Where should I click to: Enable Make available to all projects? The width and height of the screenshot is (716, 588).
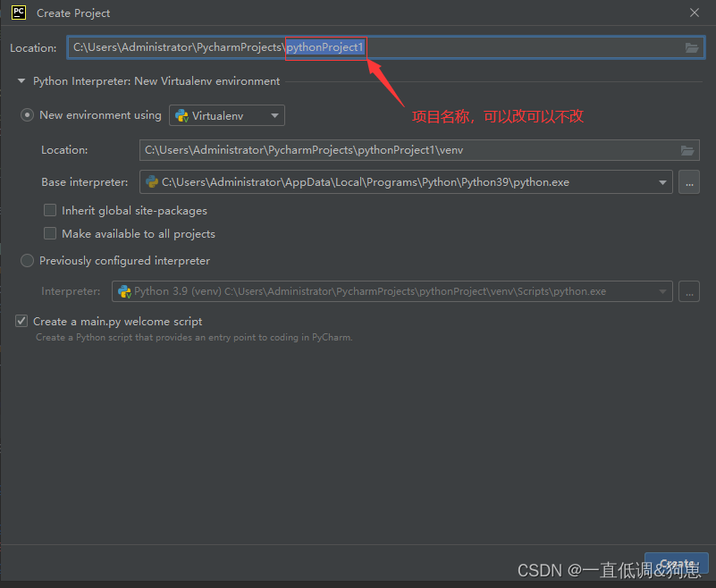pyautogui.click(x=50, y=233)
